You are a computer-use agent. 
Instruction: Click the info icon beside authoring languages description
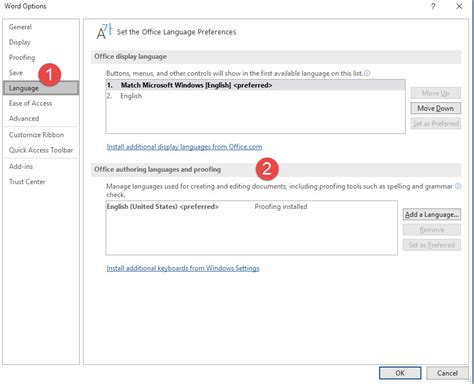(x=458, y=186)
